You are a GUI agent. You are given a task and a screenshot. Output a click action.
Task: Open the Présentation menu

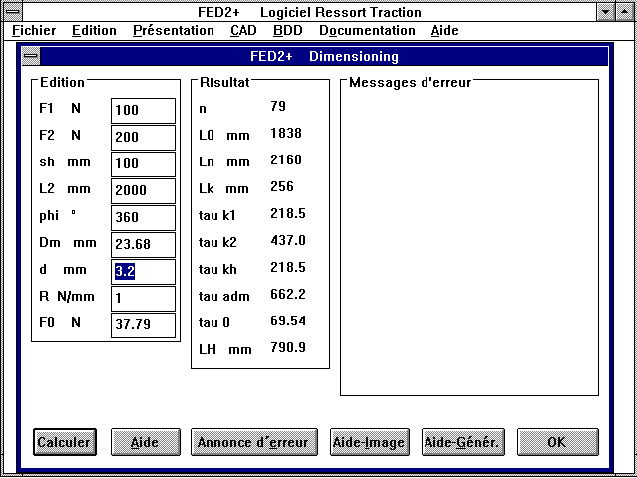click(173, 30)
